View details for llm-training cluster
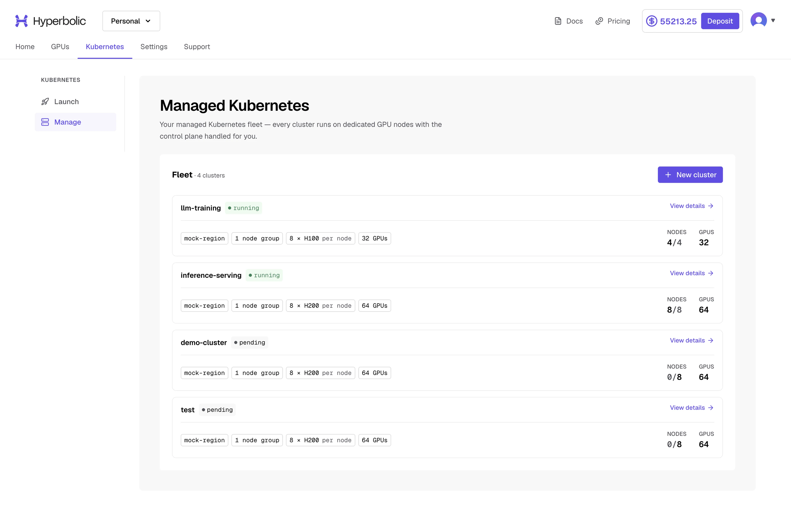 [x=692, y=206]
